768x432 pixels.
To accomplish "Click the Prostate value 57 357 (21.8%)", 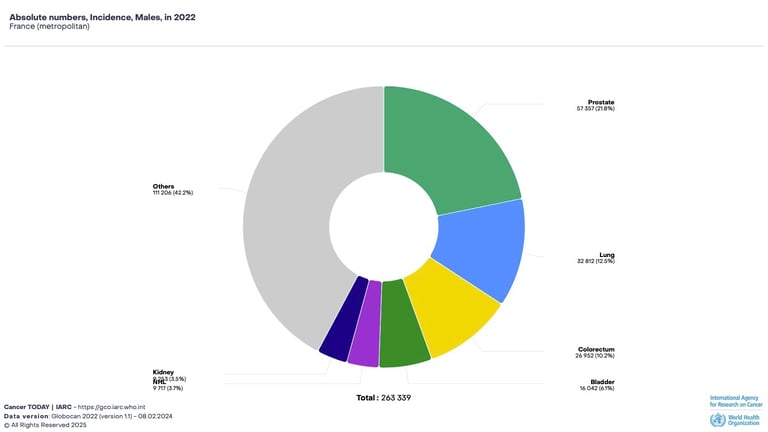I will point(596,109).
